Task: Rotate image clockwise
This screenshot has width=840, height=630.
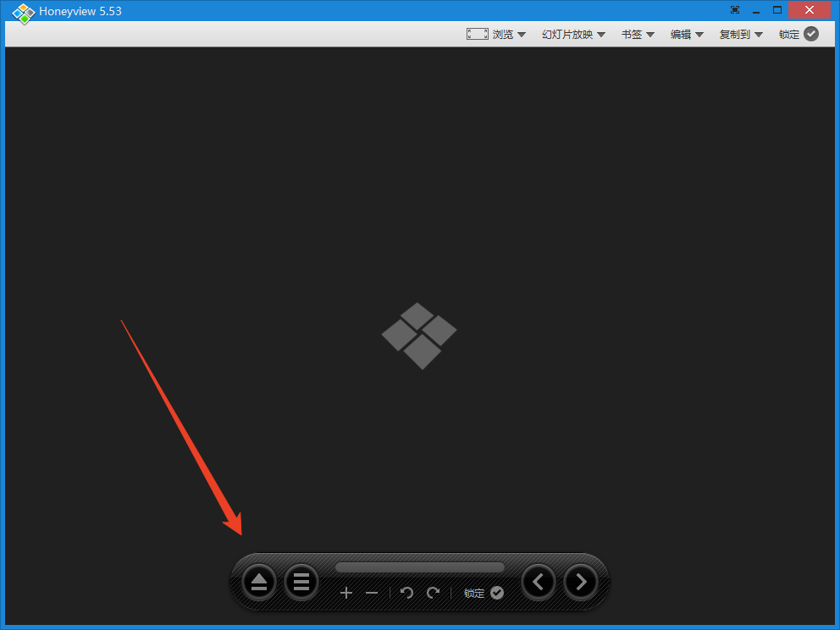Action: (x=433, y=593)
